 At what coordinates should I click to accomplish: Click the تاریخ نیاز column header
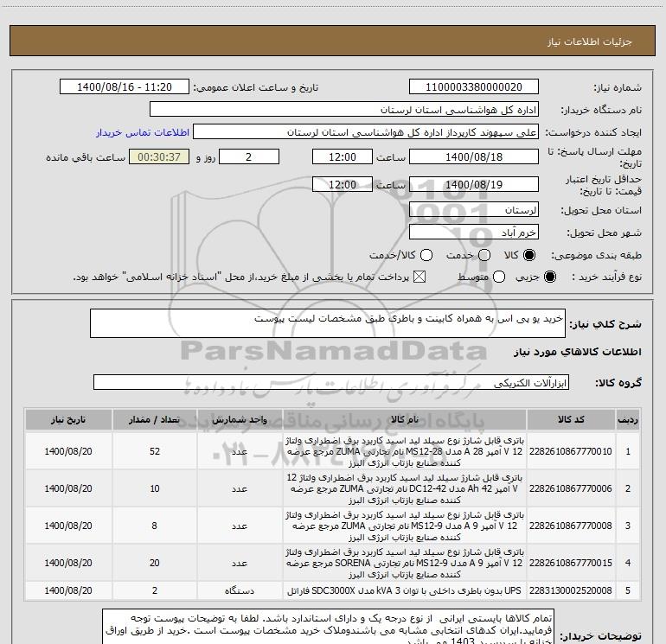pyautogui.click(x=68, y=420)
